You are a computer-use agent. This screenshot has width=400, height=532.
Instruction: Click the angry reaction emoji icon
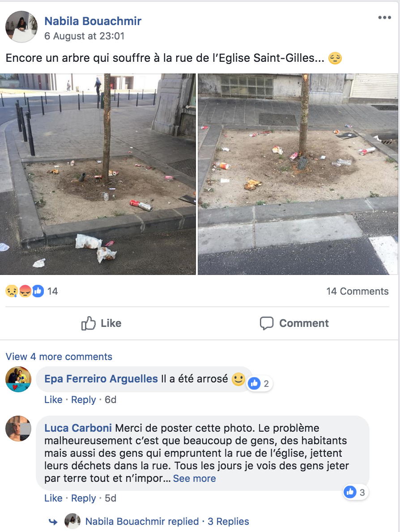click(x=25, y=291)
